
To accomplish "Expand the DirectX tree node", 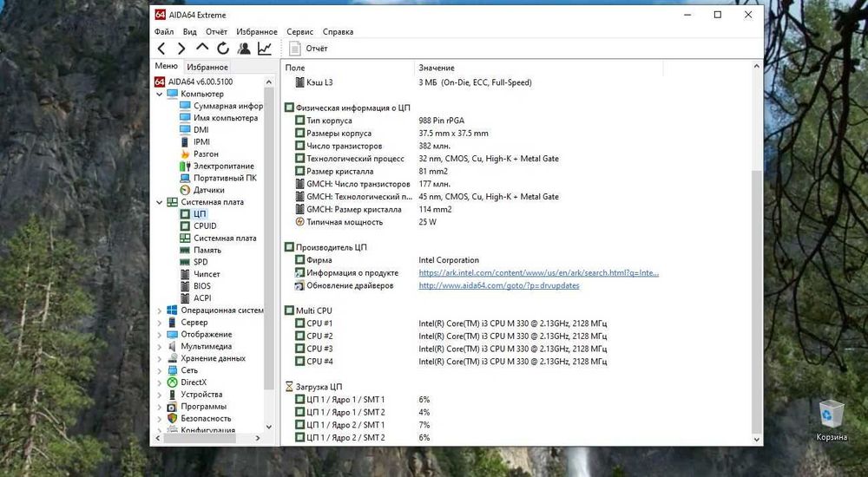I will (x=160, y=382).
